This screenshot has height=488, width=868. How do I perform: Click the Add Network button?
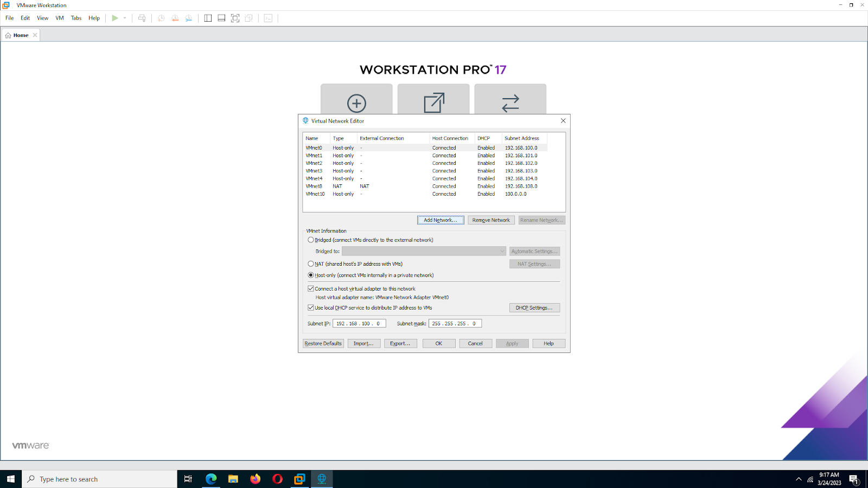coord(441,220)
